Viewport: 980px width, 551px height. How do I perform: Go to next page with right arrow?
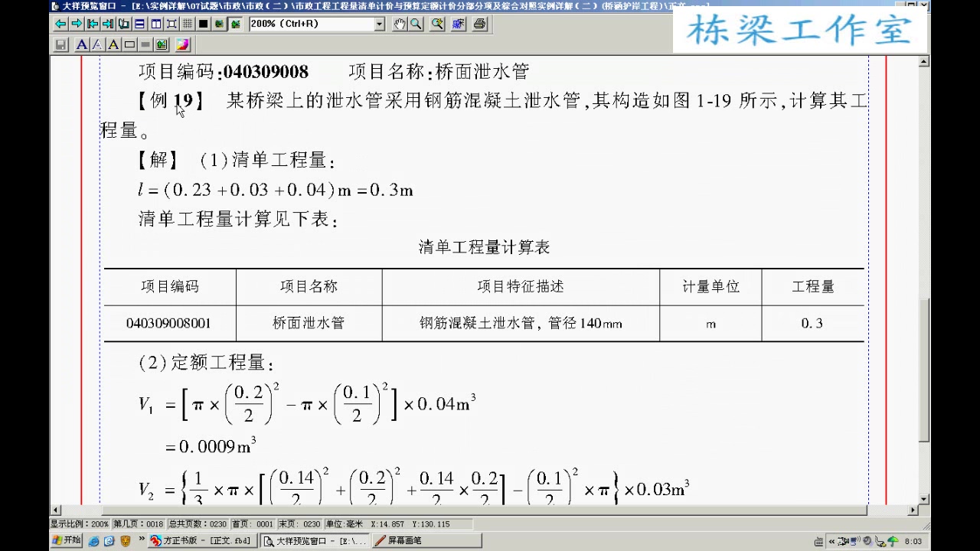click(77, 24)
